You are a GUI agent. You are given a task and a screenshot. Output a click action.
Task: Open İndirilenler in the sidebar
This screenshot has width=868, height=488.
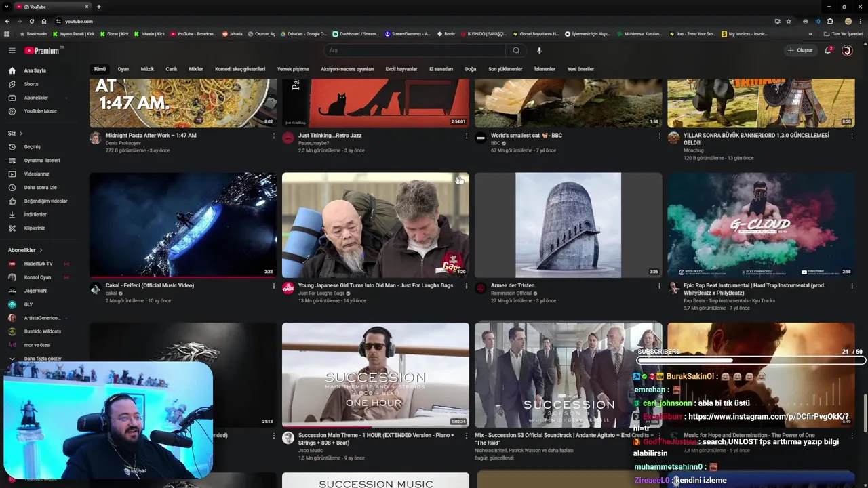[35, 215]
